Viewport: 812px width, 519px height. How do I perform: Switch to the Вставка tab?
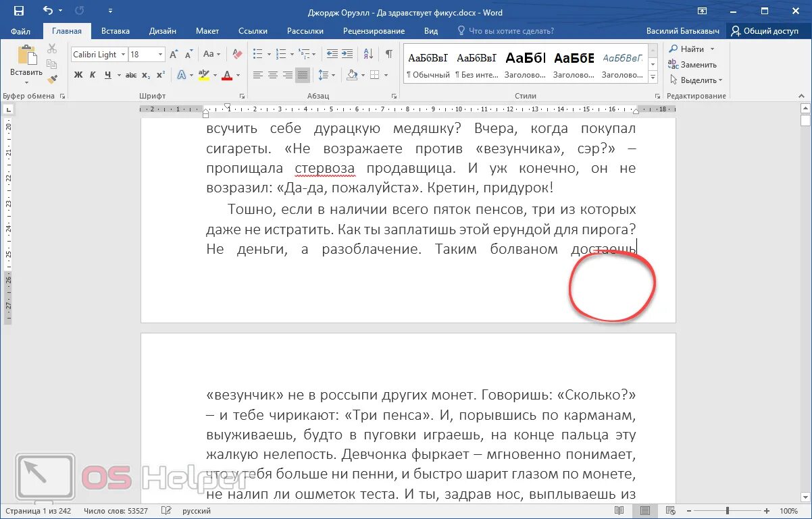click(115, 31)
